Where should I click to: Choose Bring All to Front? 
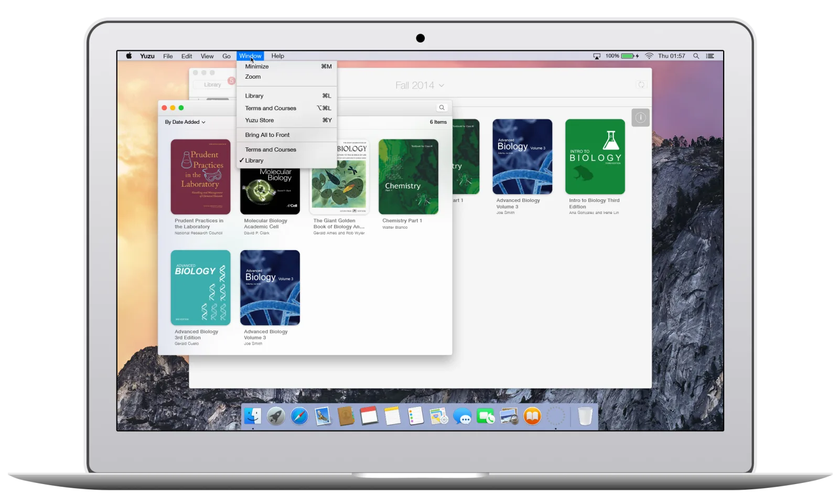click(287, 135)
